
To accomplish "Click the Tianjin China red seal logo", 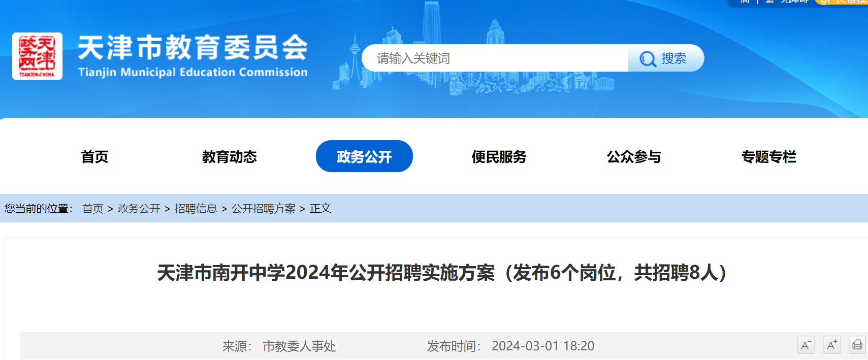I will click(x=37, y=56).
